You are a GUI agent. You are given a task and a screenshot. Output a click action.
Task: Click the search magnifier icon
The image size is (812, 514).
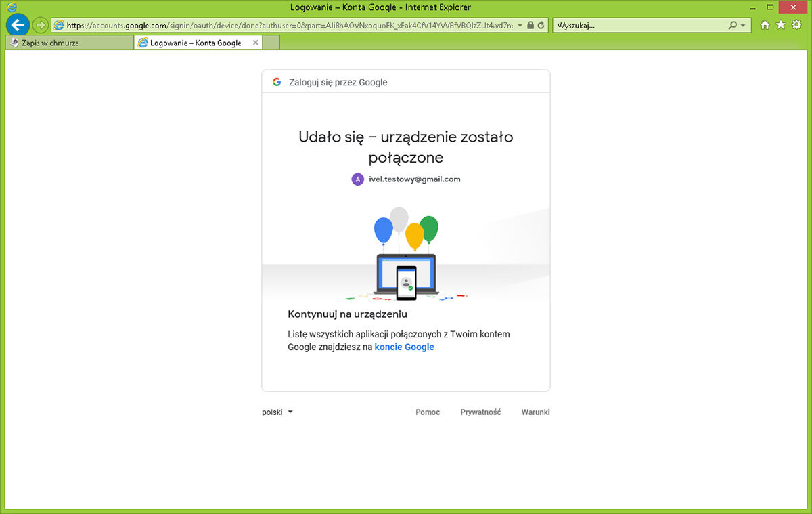(733, 25)
